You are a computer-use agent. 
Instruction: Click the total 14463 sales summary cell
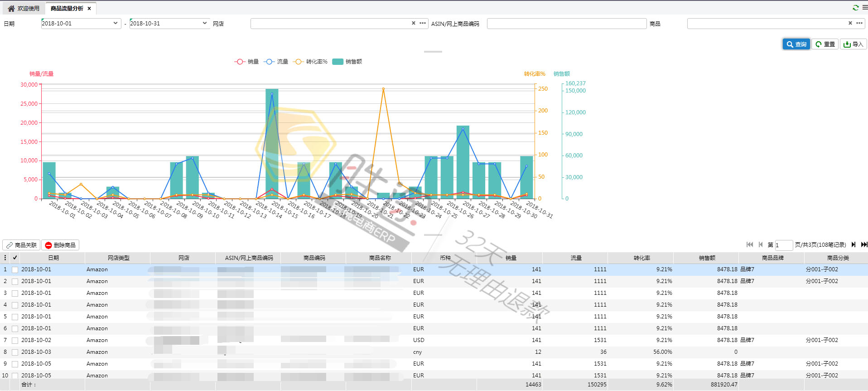(510, 385)
